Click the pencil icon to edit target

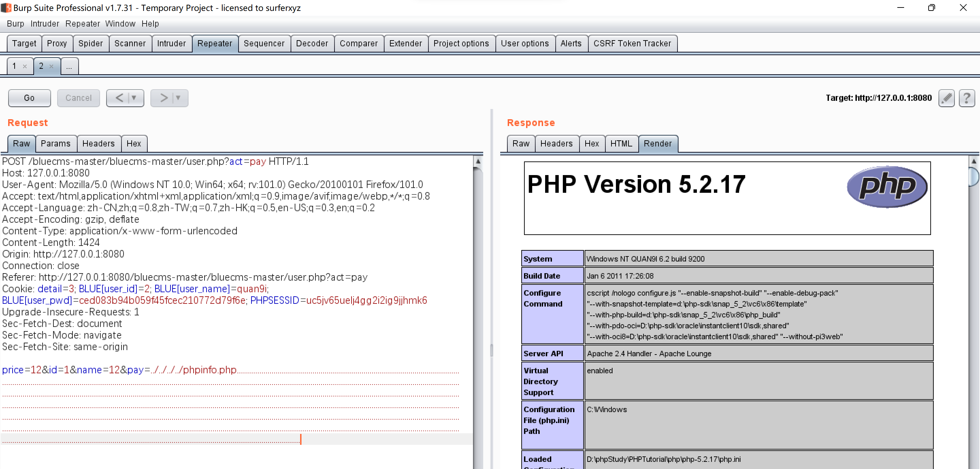(x=947, y=98)
